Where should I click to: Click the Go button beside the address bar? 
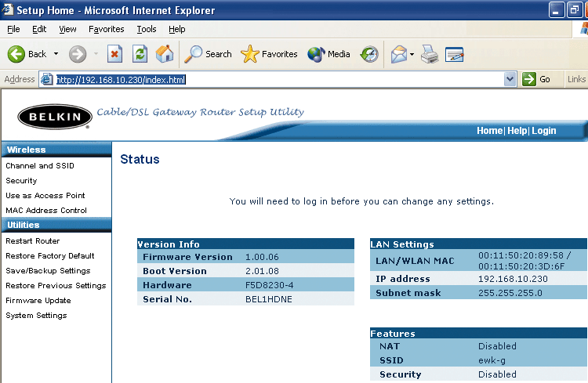coord(538,79)
